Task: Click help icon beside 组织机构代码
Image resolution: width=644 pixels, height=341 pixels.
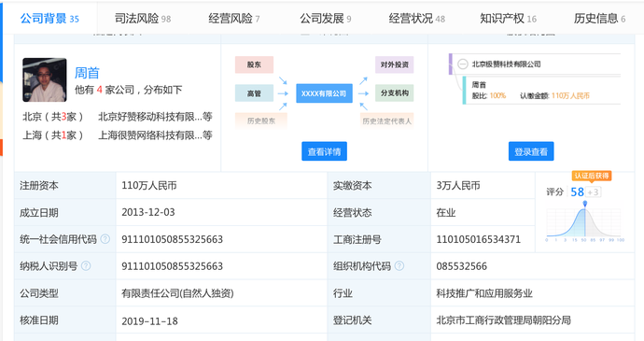Action: 399,266
